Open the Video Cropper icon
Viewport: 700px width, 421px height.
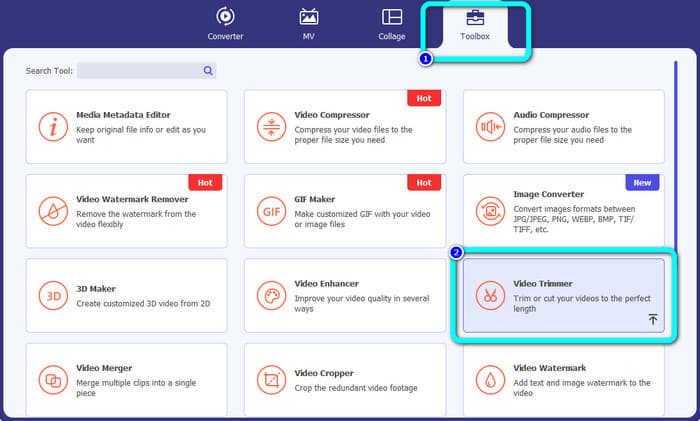pos(271,380)
